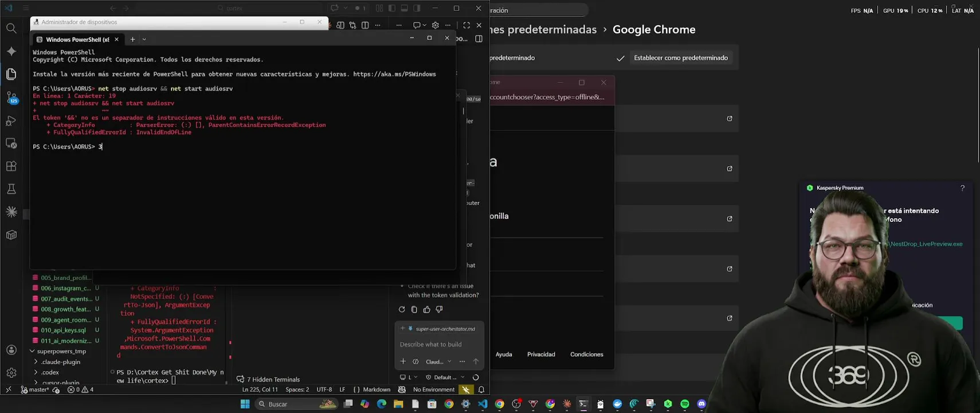Viewport: 980px width, 413px height.
Task: Open the Explorer files icon in activity bar
Action: point(11,74)
